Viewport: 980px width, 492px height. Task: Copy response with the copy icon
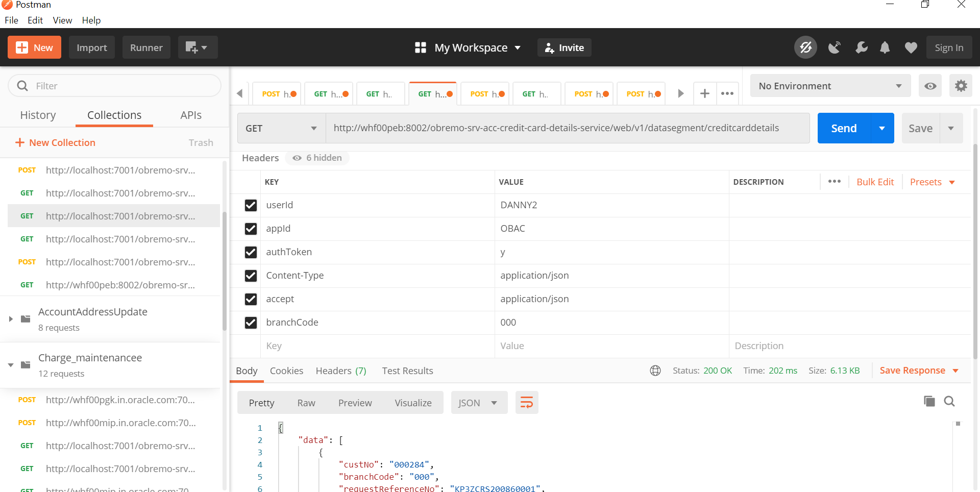[x=929, y=401]
